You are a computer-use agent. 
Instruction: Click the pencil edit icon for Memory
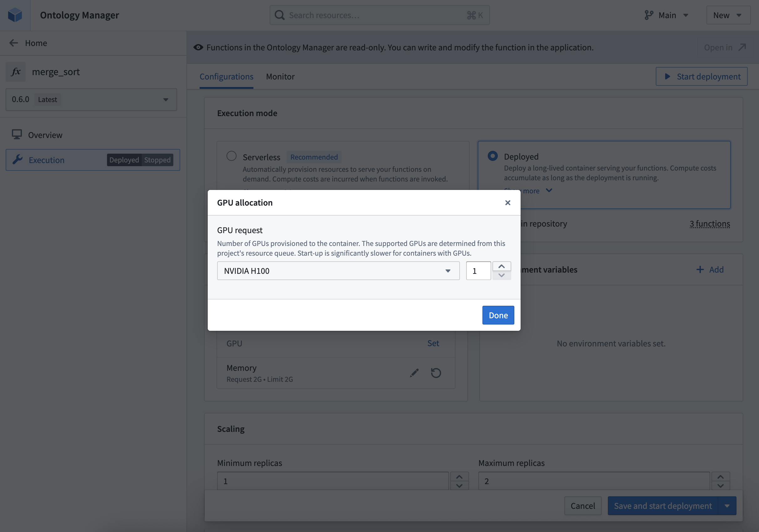[414, 373]
